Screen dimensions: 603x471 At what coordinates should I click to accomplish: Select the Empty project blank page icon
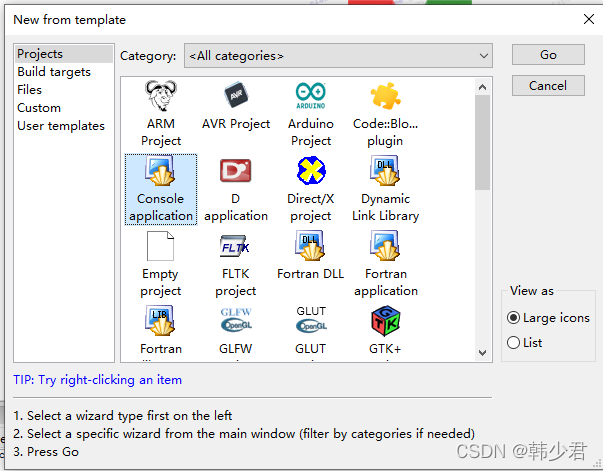[x=160, y=246]
